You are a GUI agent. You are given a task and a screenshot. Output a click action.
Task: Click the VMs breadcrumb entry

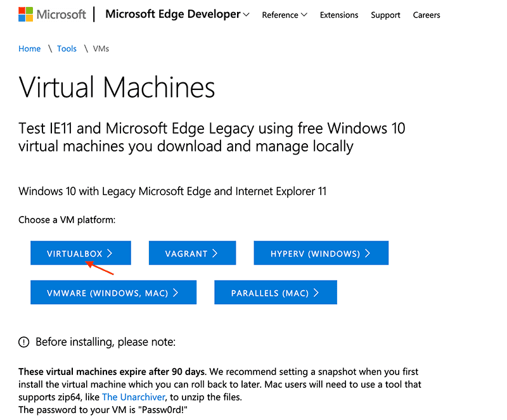(101, 48)
